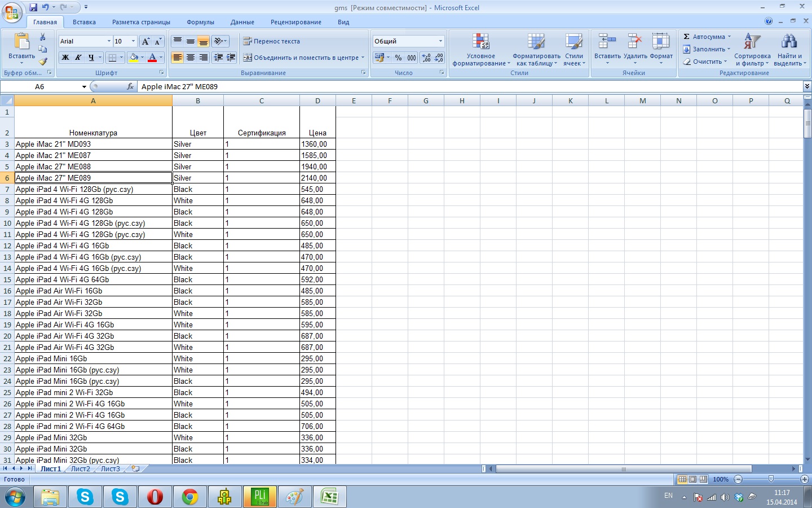The height and width of the screenshot is (508, 812).
Task: Open the 'Автосумма' dropdown arrow
Action: [729, 37]
